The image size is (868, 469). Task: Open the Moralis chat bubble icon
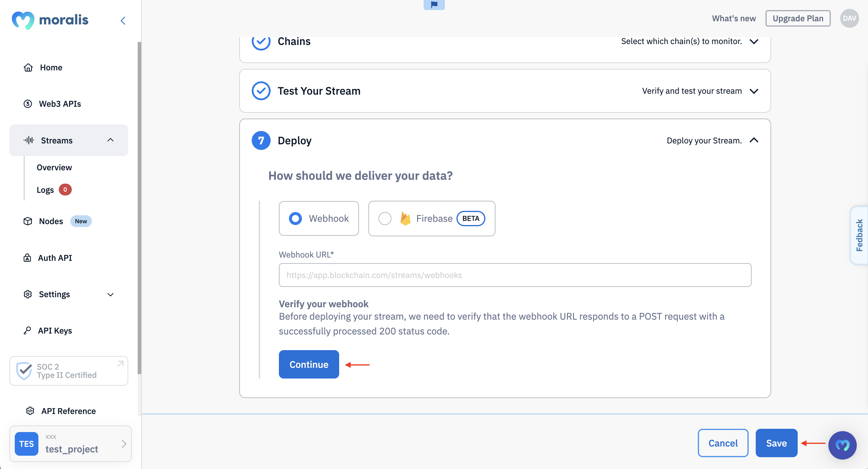842,445
